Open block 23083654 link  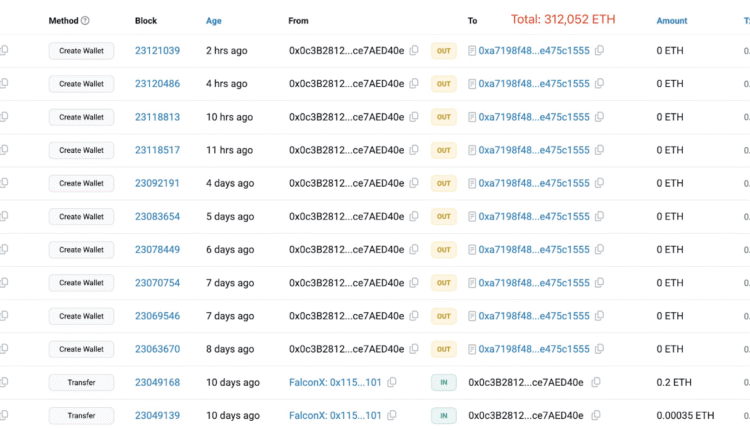[x=157, y=216]
